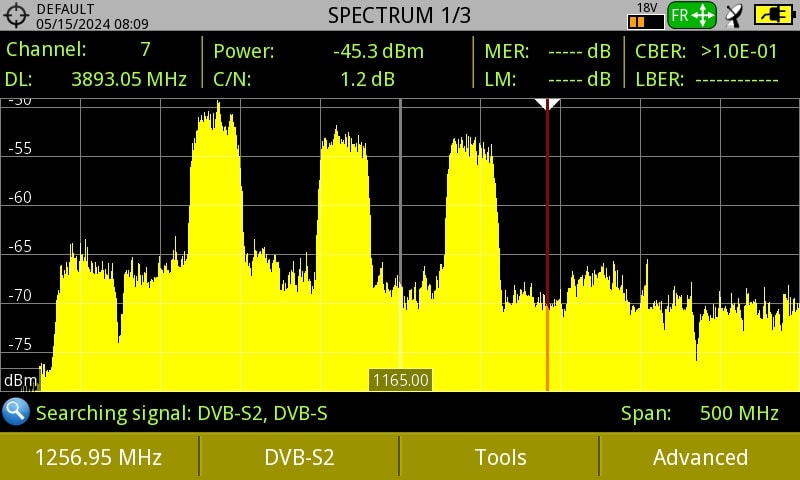Tap the -60 level axis label

[x=20, y=197]
